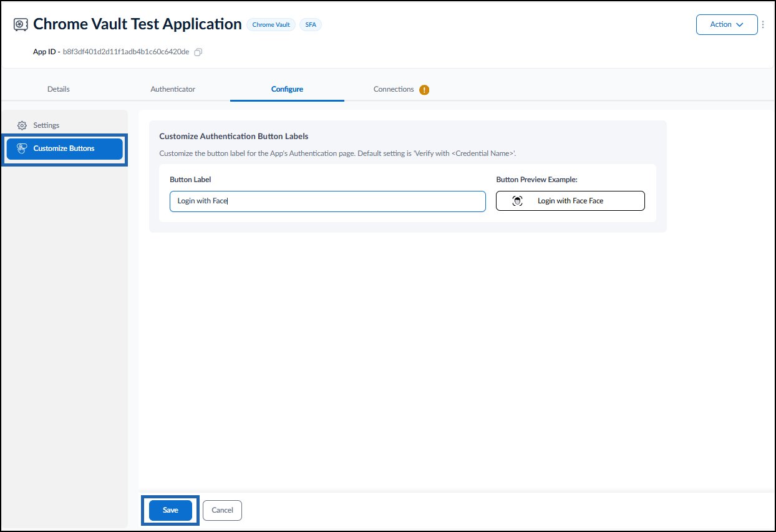
Task: Select the App ID value text
Action: pos(126,52)
